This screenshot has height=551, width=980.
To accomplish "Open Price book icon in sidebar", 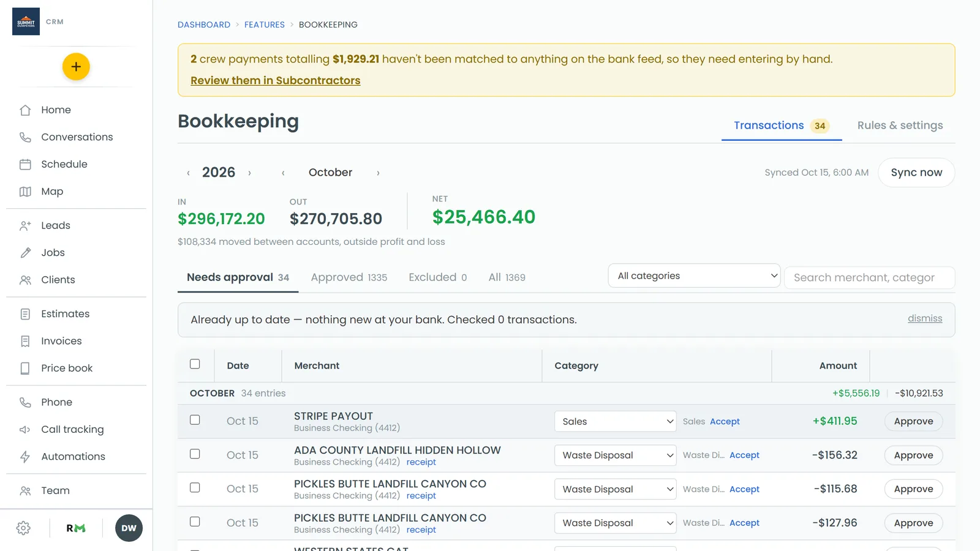I will tap(25, 368).
